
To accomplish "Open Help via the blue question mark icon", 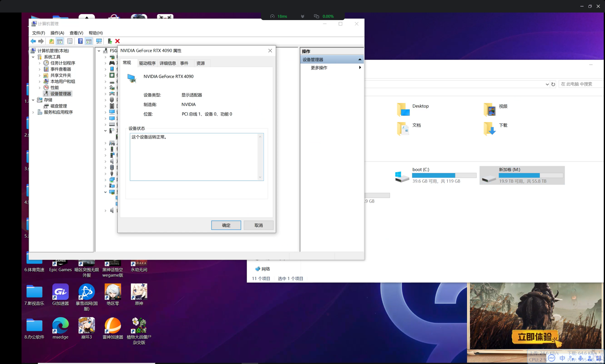I will (80, 41).
